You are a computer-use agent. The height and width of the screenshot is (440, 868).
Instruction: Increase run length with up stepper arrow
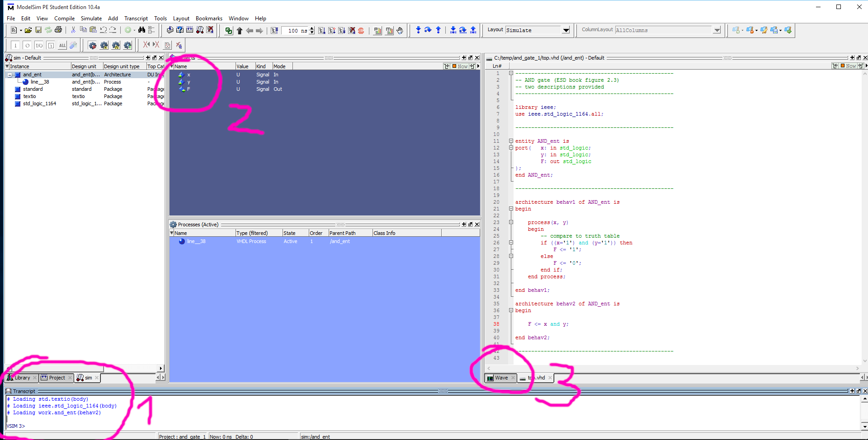pyautogui.click(x=312, y=28)
